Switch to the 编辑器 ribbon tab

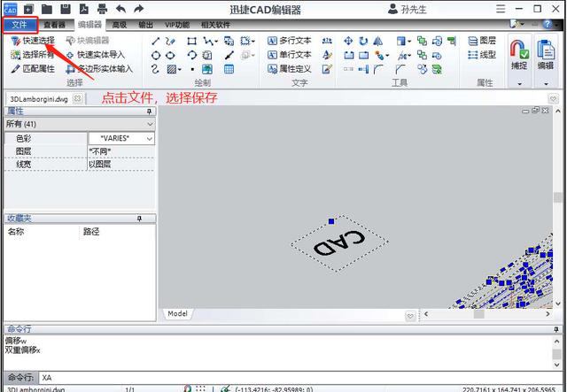[89, 25]
